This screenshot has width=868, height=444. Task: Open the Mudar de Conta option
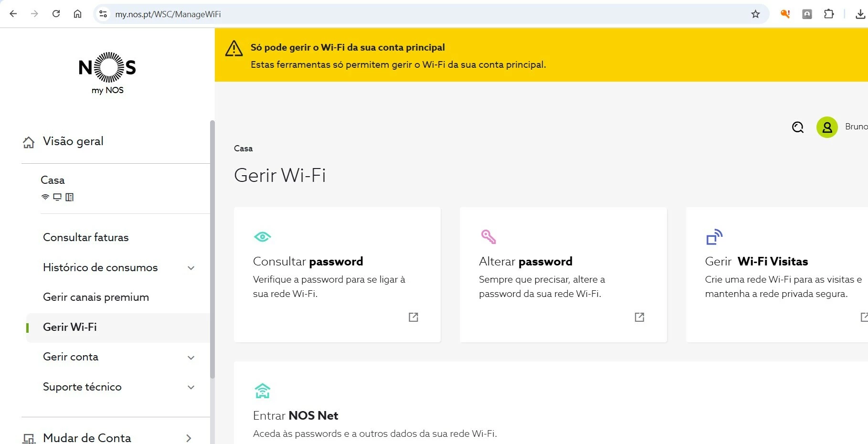87,437
